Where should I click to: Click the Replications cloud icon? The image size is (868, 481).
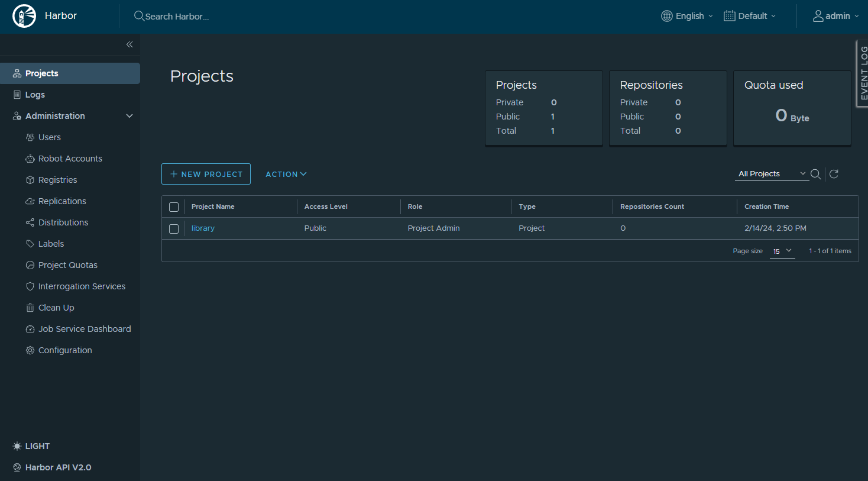tap(30, 201)
